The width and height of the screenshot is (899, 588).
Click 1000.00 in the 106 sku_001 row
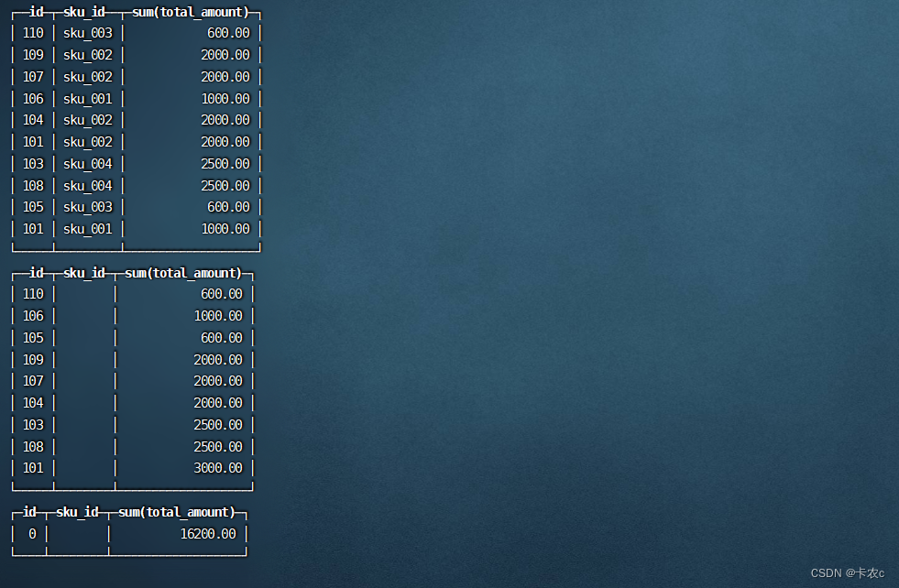pos(225,99)
